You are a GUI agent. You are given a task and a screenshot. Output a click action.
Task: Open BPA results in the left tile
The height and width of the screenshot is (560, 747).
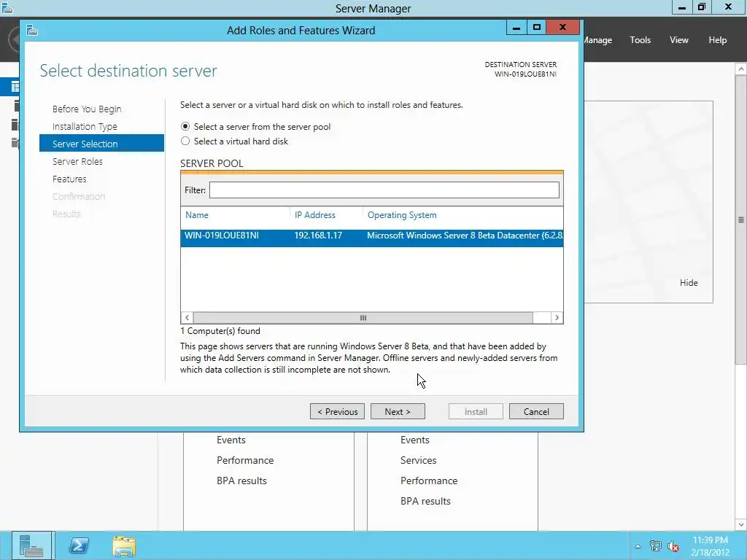241,481
